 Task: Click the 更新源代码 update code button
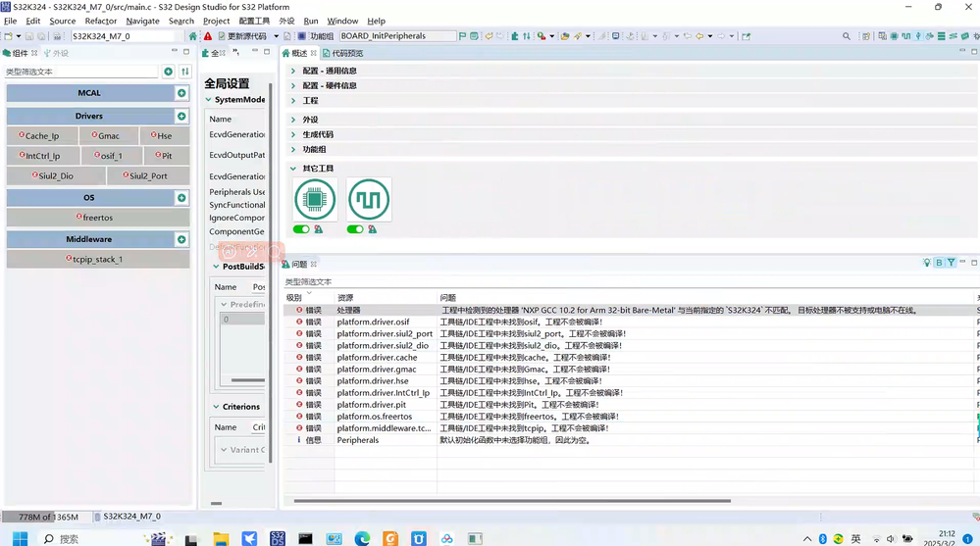point(242,36)
